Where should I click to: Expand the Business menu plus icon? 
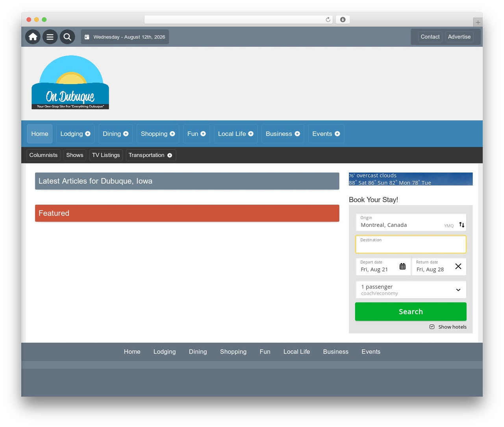297,134
